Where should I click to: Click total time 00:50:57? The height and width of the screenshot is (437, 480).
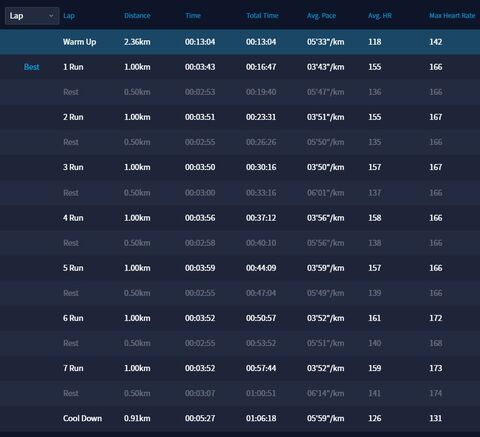tap(261, 318)
